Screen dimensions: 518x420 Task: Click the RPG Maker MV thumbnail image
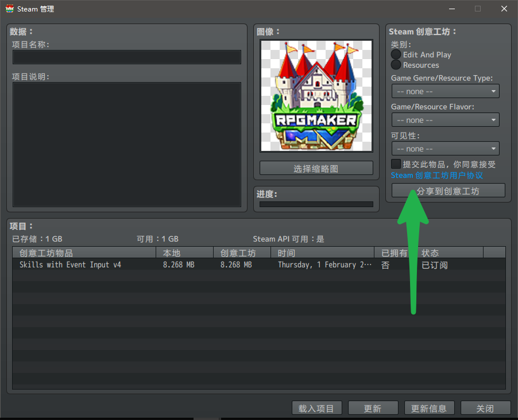click(x=316, y=96)
